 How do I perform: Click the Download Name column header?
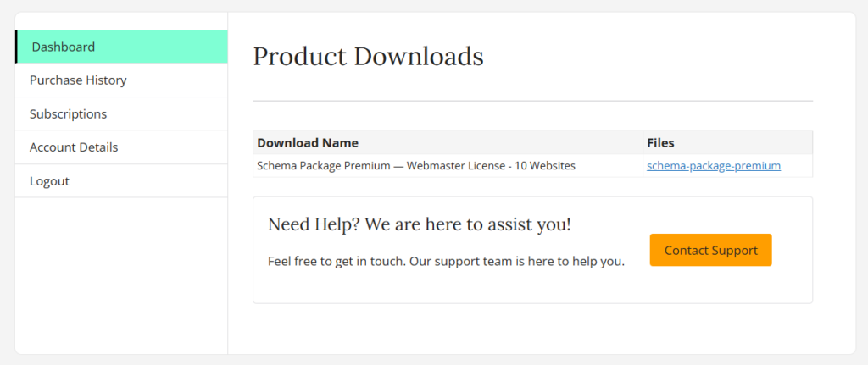[x=308, y=143]
